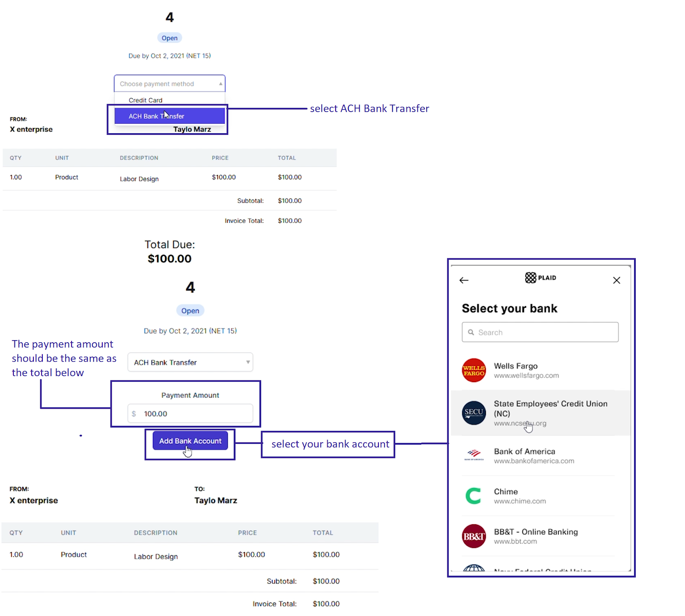Click the Bank of America logo
This screenshot has width=685, height=616.
474,455
